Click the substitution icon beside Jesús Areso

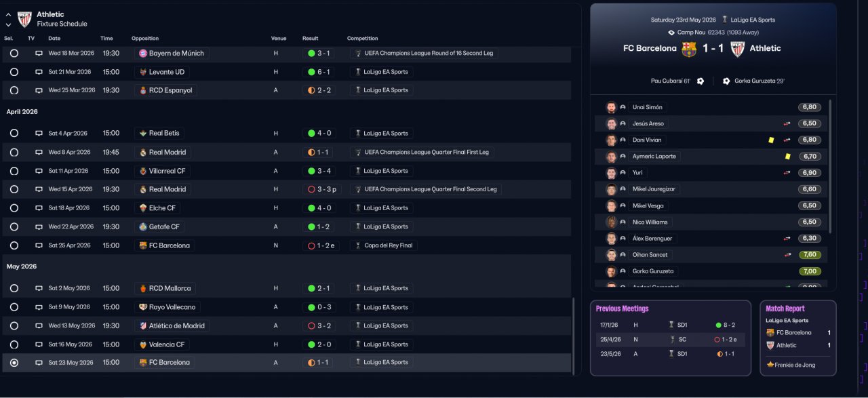787,124
